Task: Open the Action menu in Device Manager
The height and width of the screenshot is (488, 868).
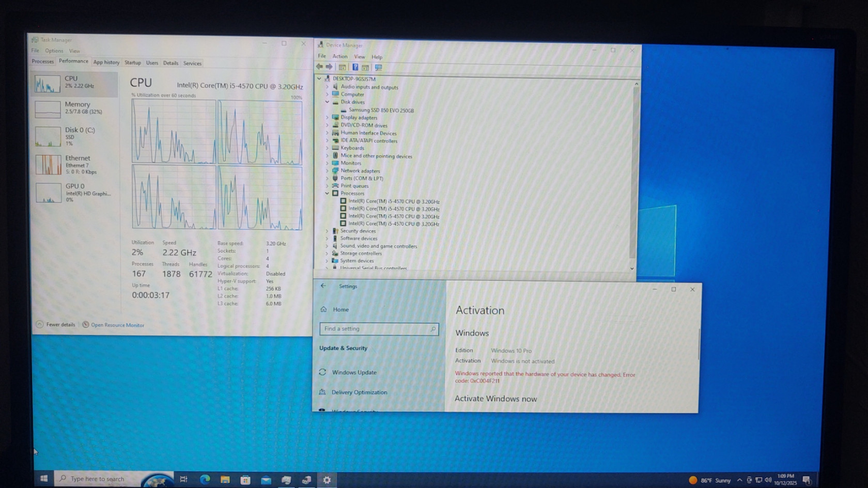Action: (x=339, y=56)
